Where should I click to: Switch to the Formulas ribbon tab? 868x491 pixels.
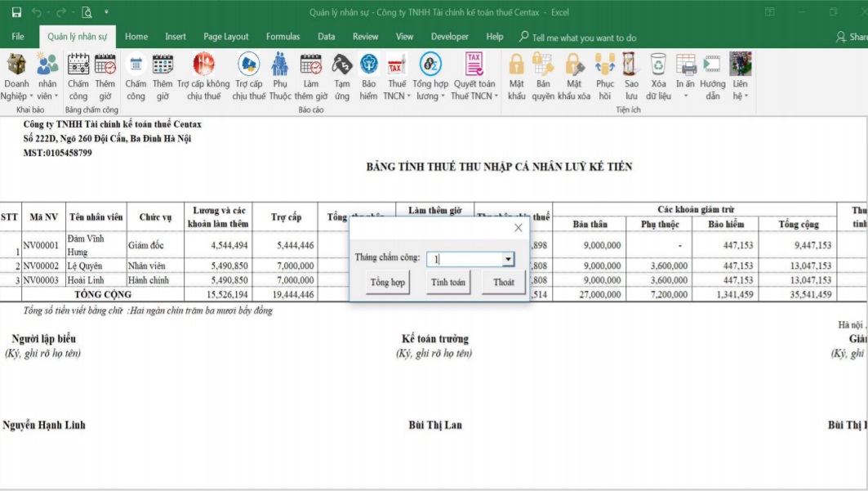tap(283, 37)
